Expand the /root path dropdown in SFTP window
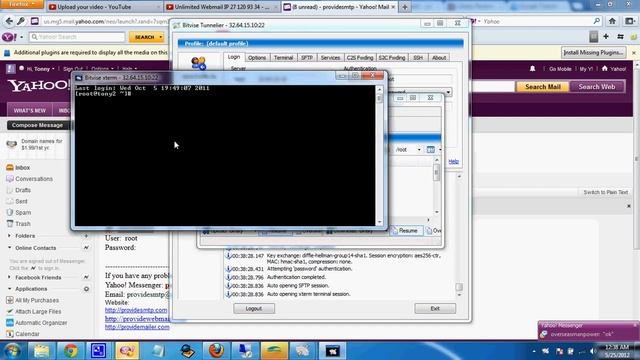Screen dimensions: 640x360 click(419, 150)
